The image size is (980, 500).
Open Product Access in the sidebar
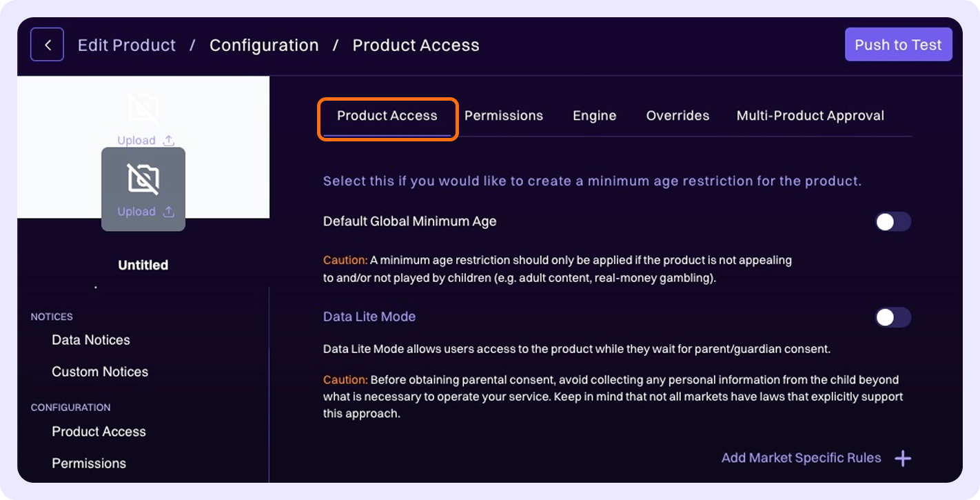point(99,432)
